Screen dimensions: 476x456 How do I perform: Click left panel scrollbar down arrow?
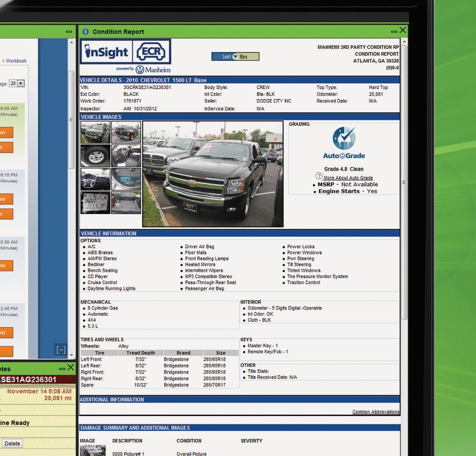72,355
